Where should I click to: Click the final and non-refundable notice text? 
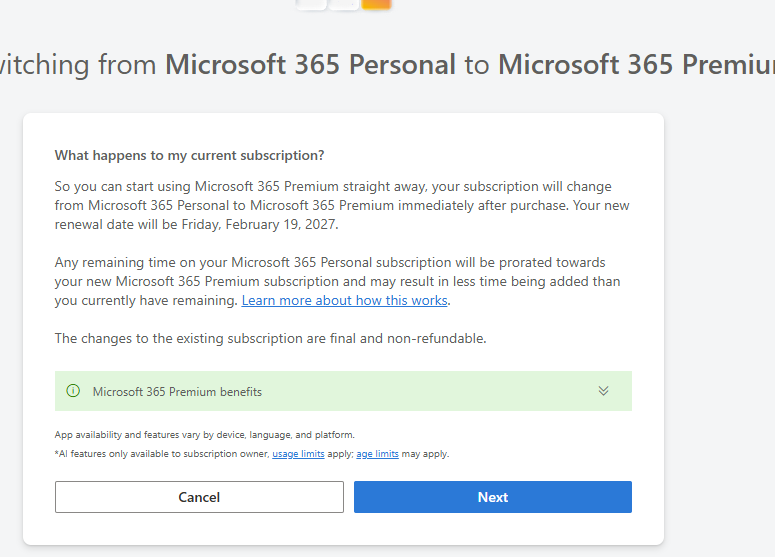tap(270, 338)
